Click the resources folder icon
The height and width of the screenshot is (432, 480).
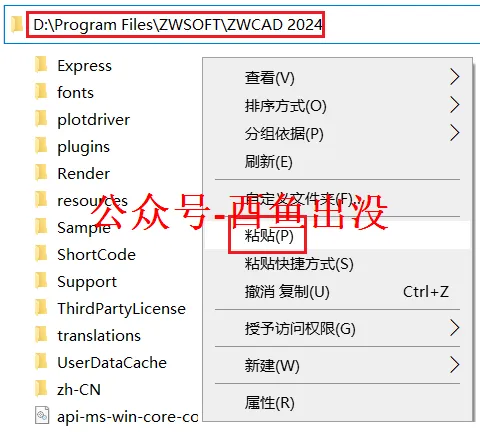pyautogui.click(x=41, y=200)
